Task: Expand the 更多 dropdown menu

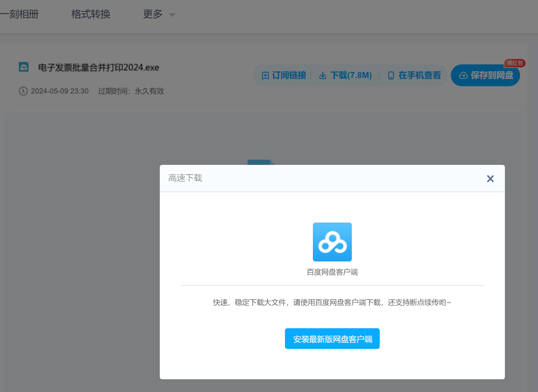Action: 153,14
